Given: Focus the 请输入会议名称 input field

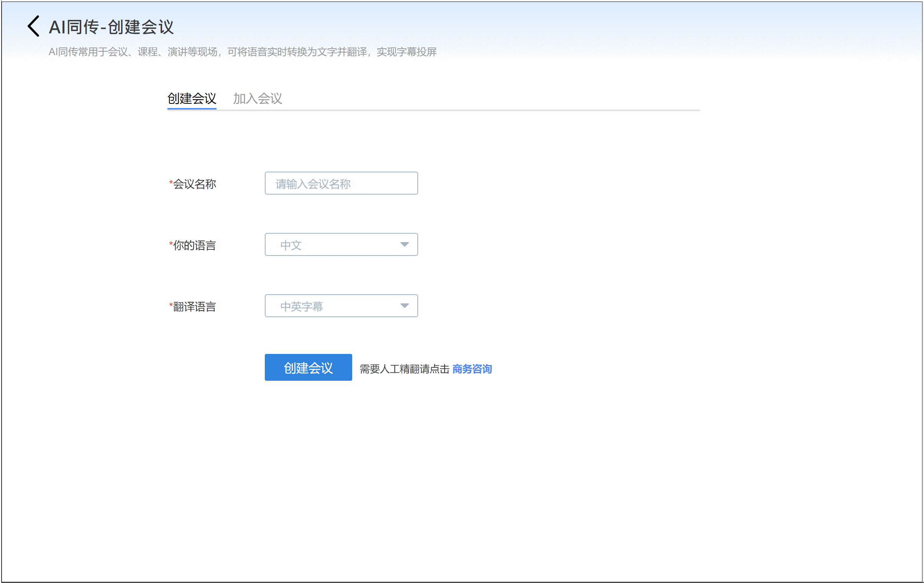Looking at the screenshot, I should [x=341, y=183].
